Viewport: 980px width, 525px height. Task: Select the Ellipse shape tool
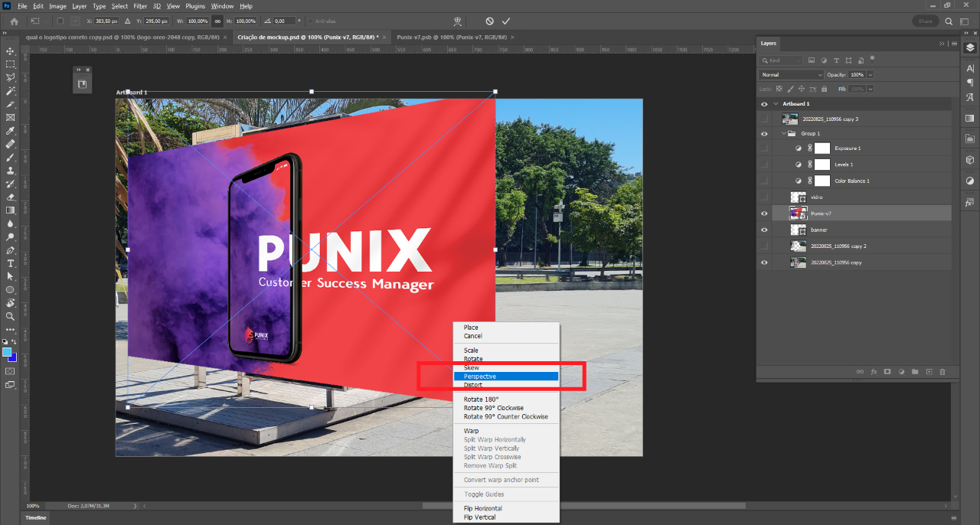[11, 290]
